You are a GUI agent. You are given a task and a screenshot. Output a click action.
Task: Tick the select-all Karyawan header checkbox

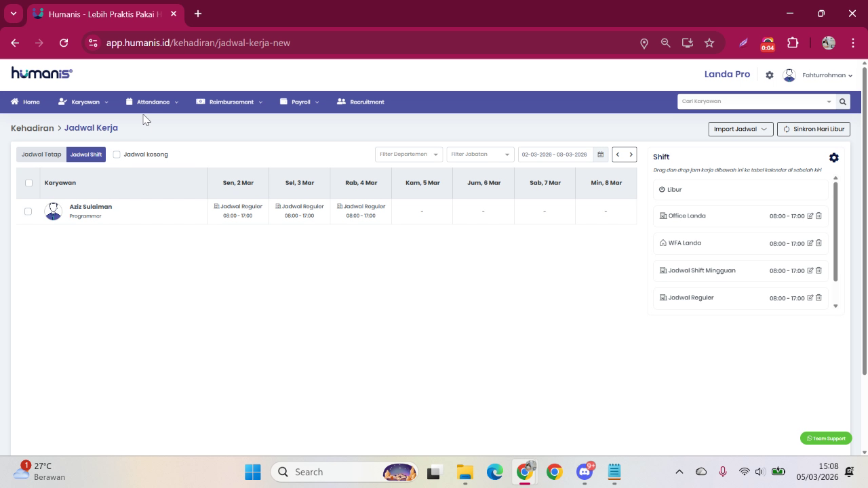[28, 182]
